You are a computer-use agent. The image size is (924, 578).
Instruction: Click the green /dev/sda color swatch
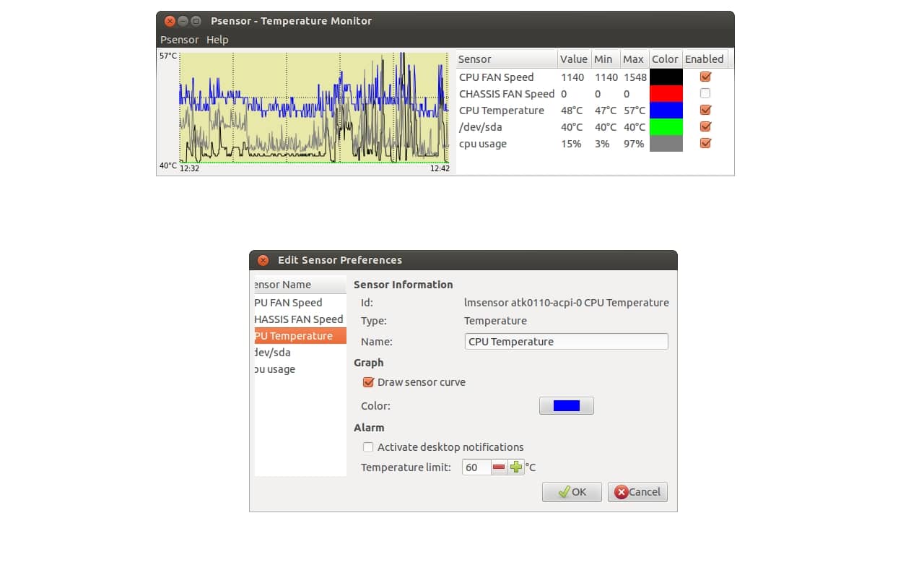(x=666, y=127)
